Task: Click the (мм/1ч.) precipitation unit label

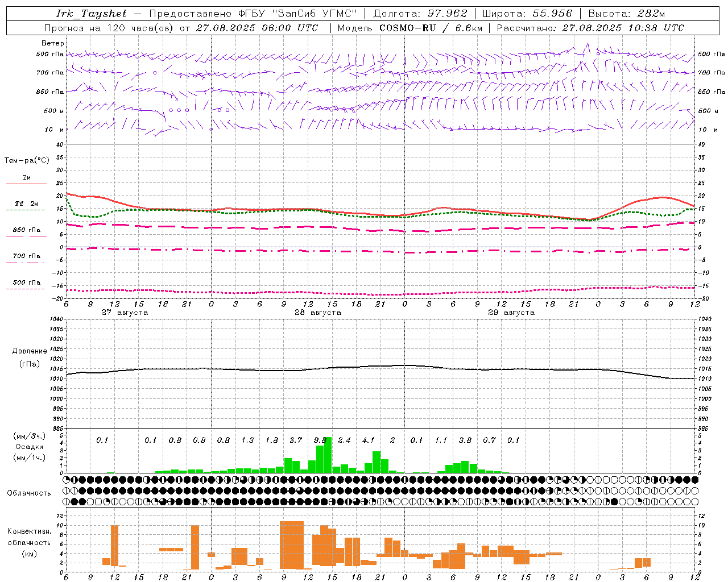Action: [30, 458]
